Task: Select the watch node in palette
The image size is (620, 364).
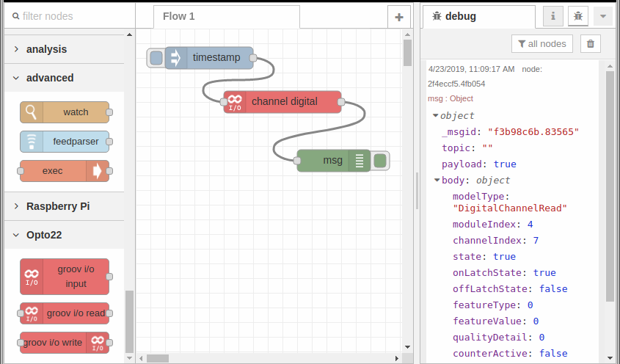Action: [x=65, y=112]
